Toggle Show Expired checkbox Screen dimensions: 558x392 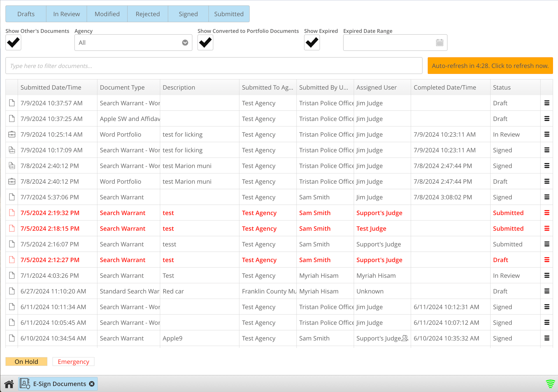(x=312, y=42)
